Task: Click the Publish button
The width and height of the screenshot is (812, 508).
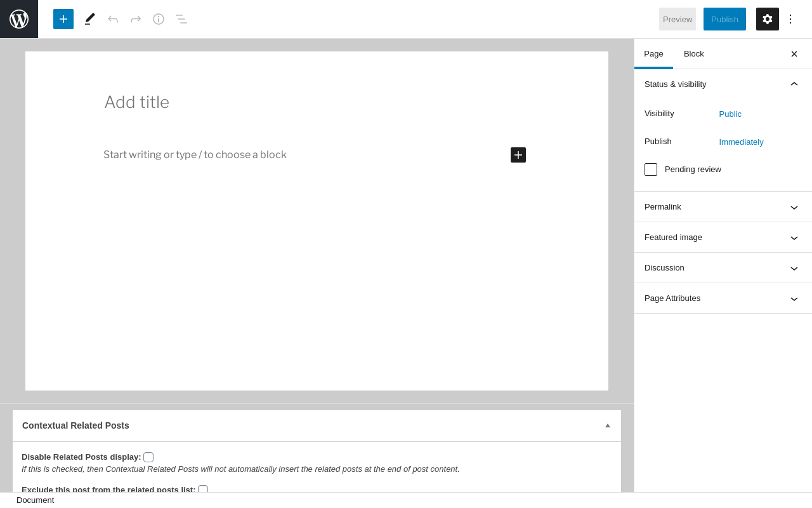Action: tap(724, 19)
